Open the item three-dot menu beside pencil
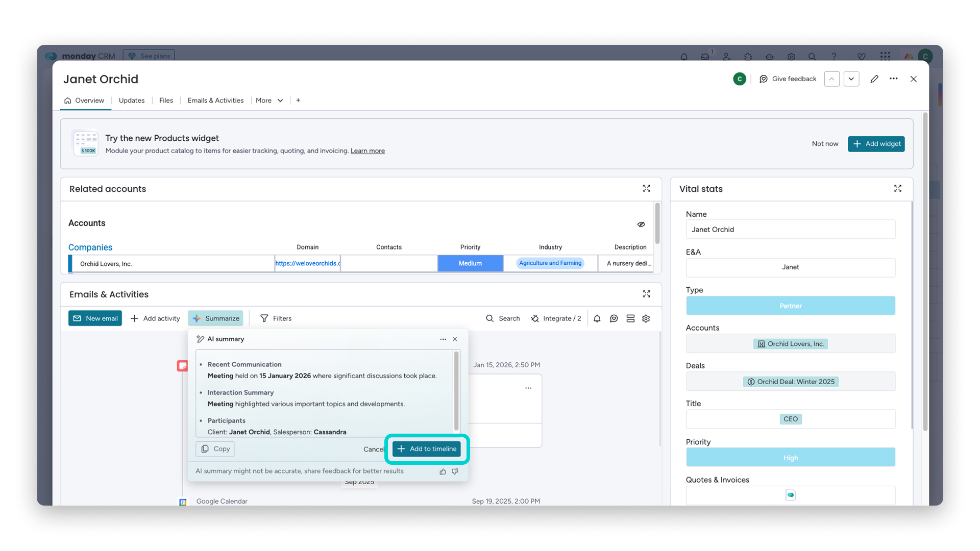The height and width of the screenshot is (551, 980). click(894, 79)
